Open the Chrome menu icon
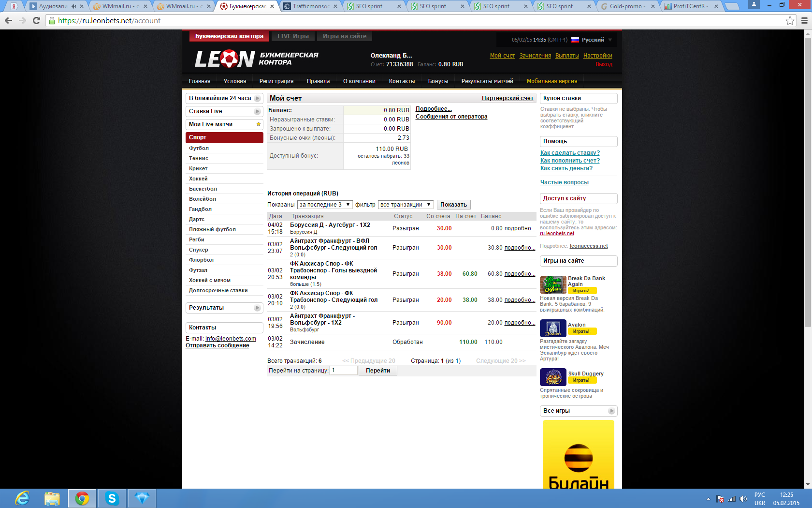This screenshot has height=508, width=812. point(804,20)
